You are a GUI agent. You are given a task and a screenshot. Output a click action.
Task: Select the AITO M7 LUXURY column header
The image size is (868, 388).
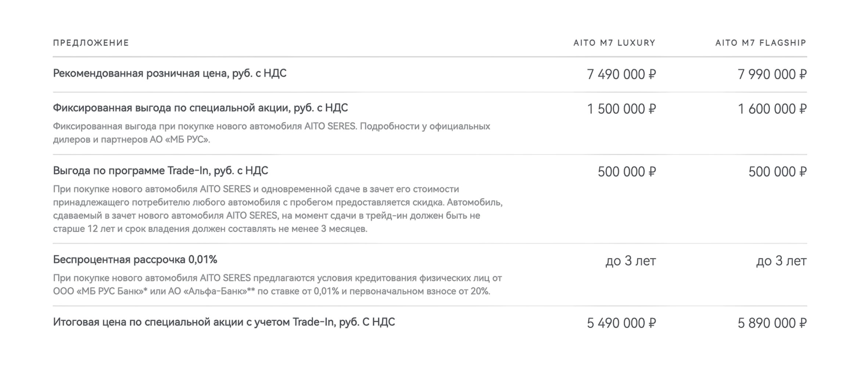coord(614,43)
